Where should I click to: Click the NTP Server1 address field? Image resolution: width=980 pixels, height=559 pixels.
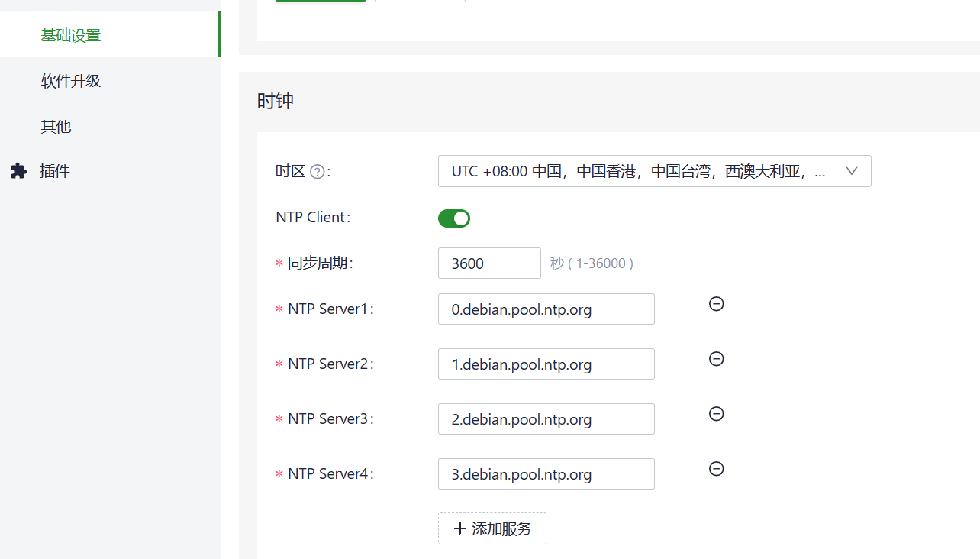tap(546, 309)
